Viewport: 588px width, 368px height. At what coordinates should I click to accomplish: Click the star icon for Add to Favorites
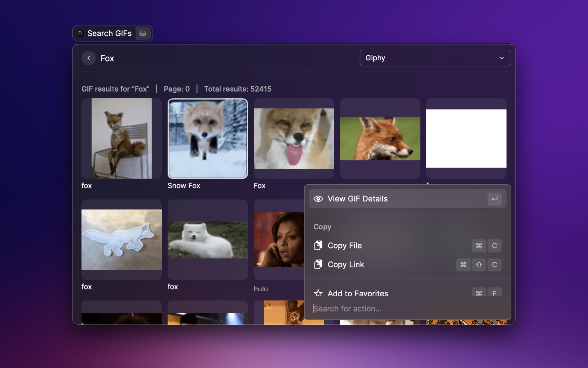tap(318, 293)
